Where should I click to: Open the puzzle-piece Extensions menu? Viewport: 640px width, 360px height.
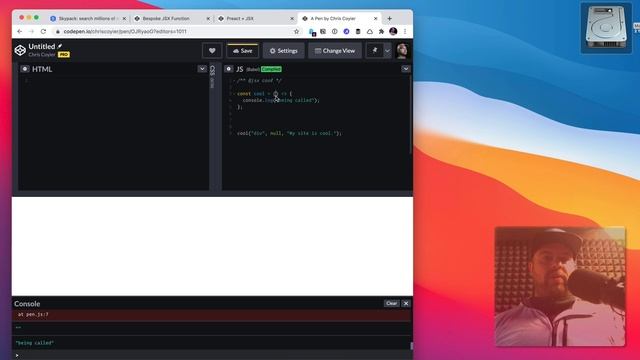coord(381,31)
